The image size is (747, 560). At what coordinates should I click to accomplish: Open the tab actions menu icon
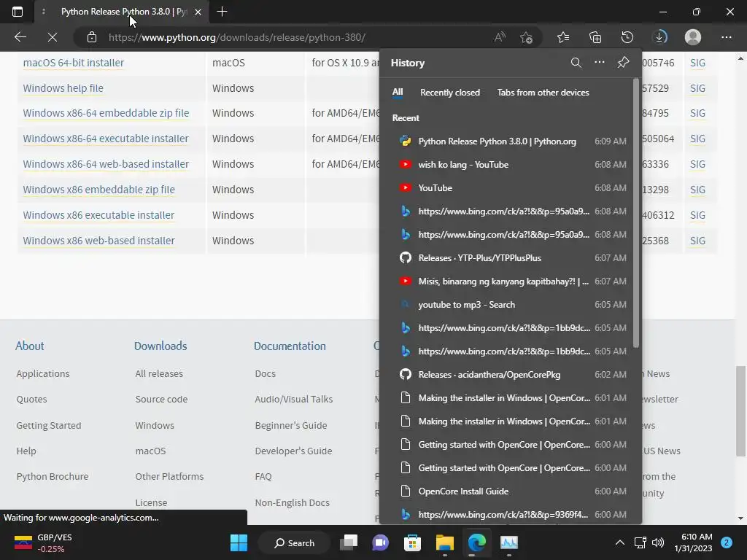pos(18,12)
